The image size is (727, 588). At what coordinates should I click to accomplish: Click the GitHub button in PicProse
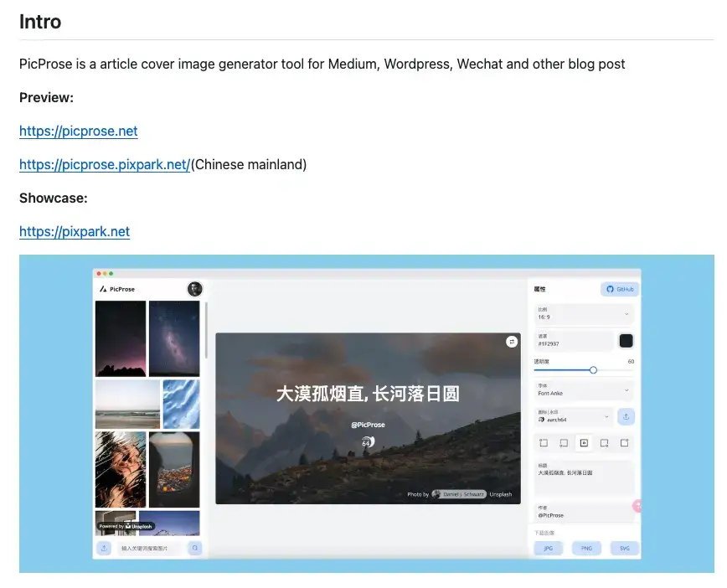tap(620, 289)
